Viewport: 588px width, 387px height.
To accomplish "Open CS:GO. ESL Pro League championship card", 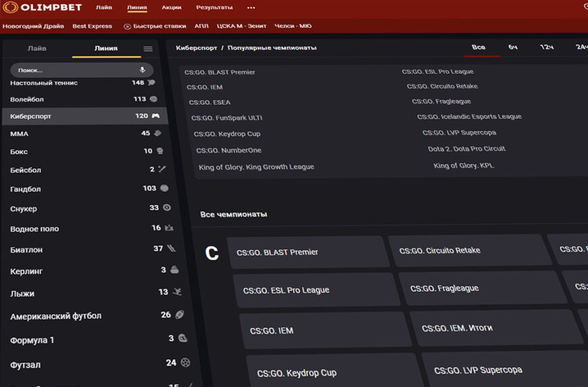I will tap(317, 290).
